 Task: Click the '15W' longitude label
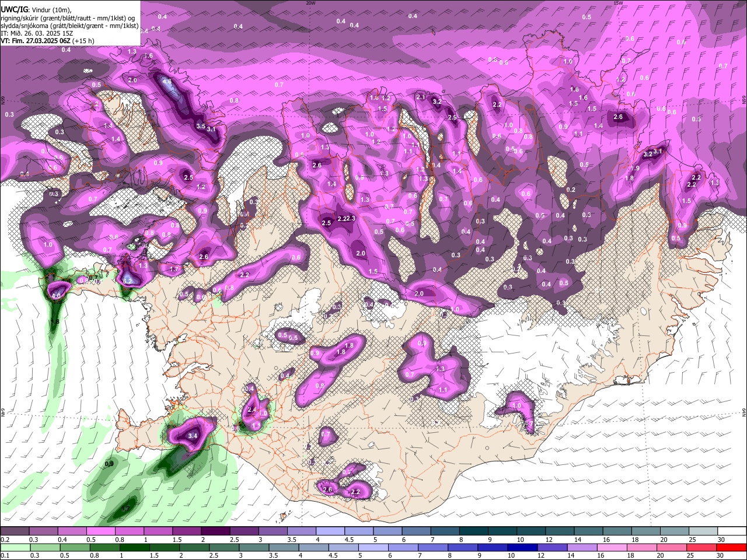pyautogui.click(x=618, y=3)
